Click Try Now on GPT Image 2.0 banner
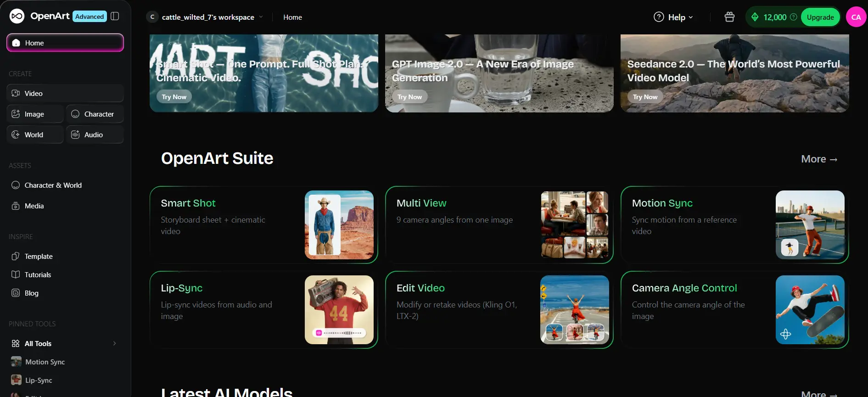The width and height of the screenshot is (868, 397). (409, 97)
